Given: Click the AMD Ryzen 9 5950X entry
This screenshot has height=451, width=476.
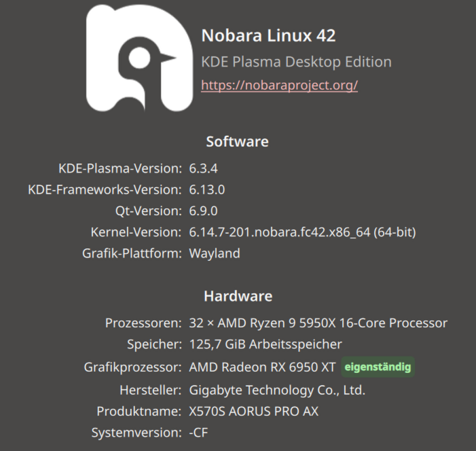Looking at the screenshot, I should pyautogui.click(x=318, y=323).
